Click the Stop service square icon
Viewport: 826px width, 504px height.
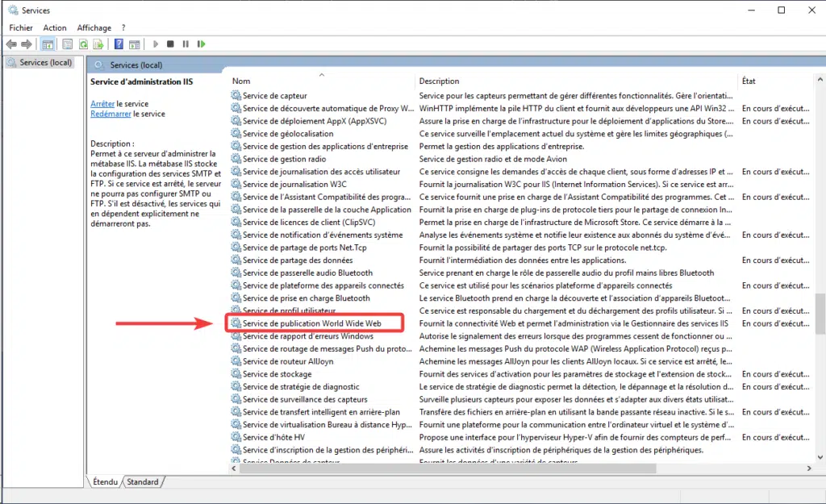pyautogui.click(x=170, y=44)
